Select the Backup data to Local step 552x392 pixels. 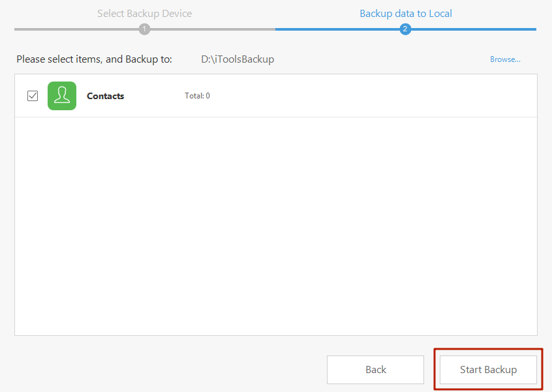click(x=405, y=13)
